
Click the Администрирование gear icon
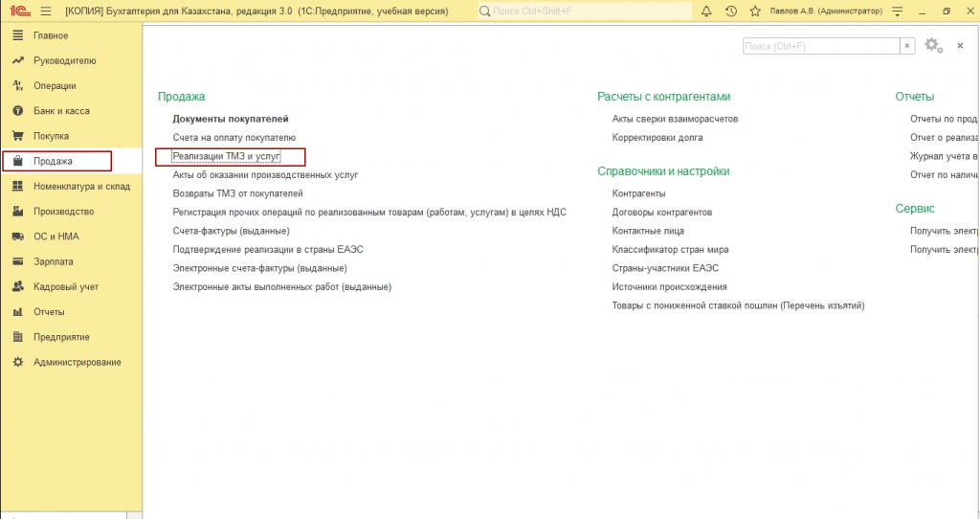pos(18,362)
